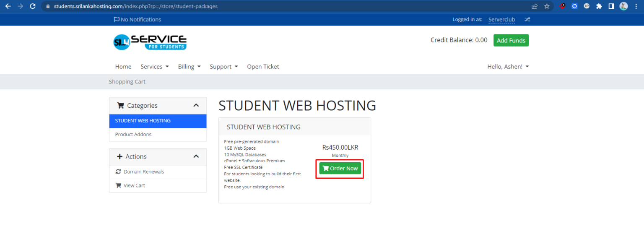Screen dimensions: 644x234
Task: Click the Service for Students logo
Action: point(150,42)
